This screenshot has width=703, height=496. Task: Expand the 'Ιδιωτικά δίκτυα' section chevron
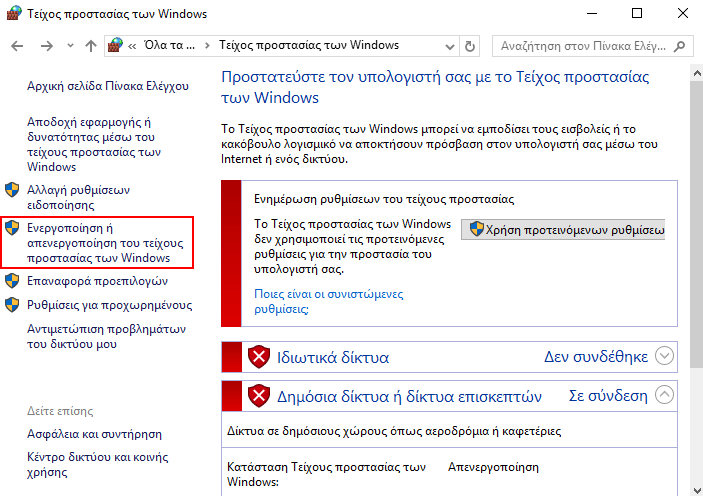tap(664, 356)
